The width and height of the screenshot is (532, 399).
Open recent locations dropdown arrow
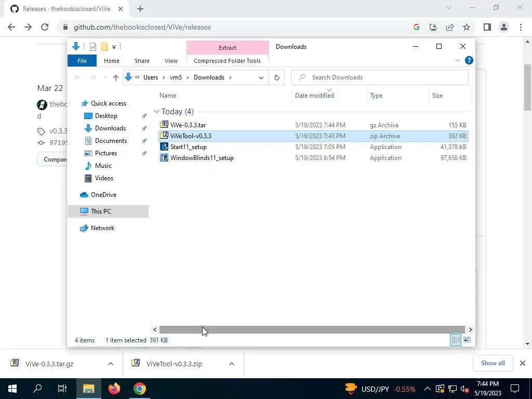click(105, 78)
